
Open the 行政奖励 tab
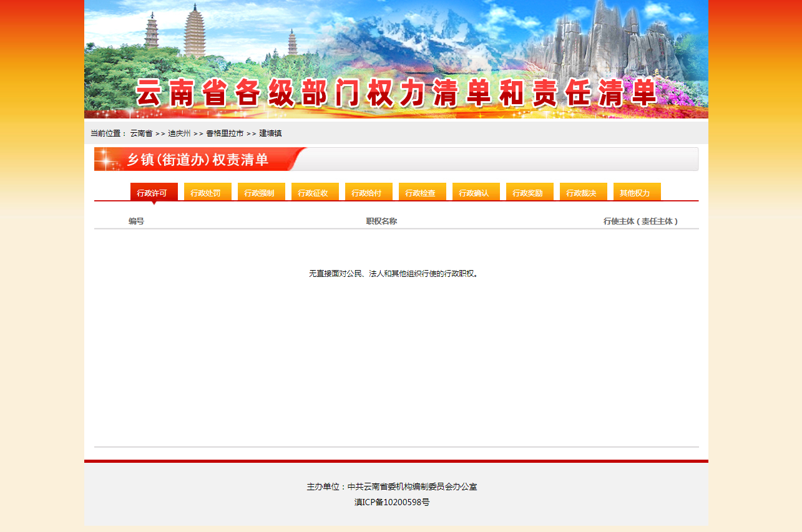[x=529, y=193]
